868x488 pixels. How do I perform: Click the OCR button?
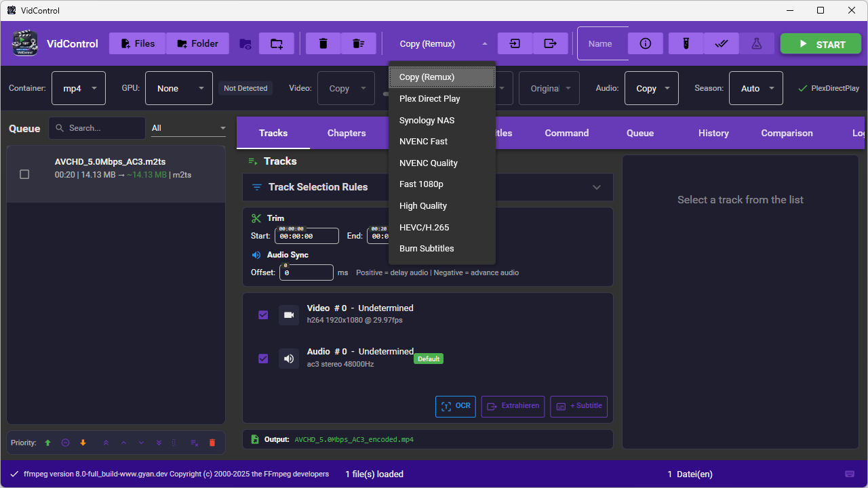pyautogui.click(x=456, y=406)
